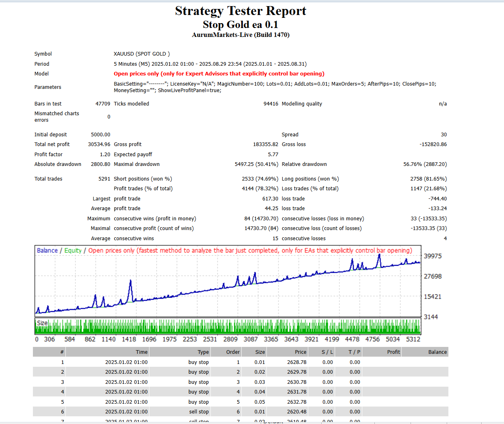Click the 'Strategy Tester Report' title
The width and height of the screenshot is (504, 424).
(x=240, y=11)
